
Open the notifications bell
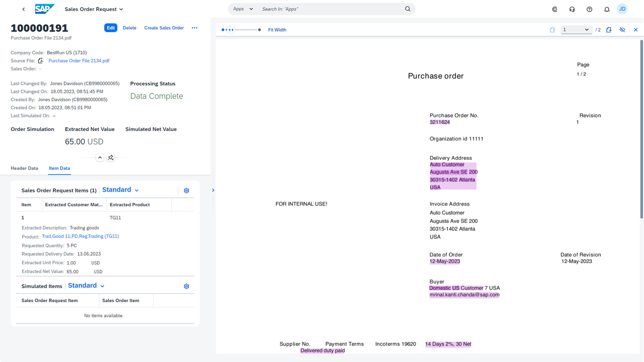(607, 9)
